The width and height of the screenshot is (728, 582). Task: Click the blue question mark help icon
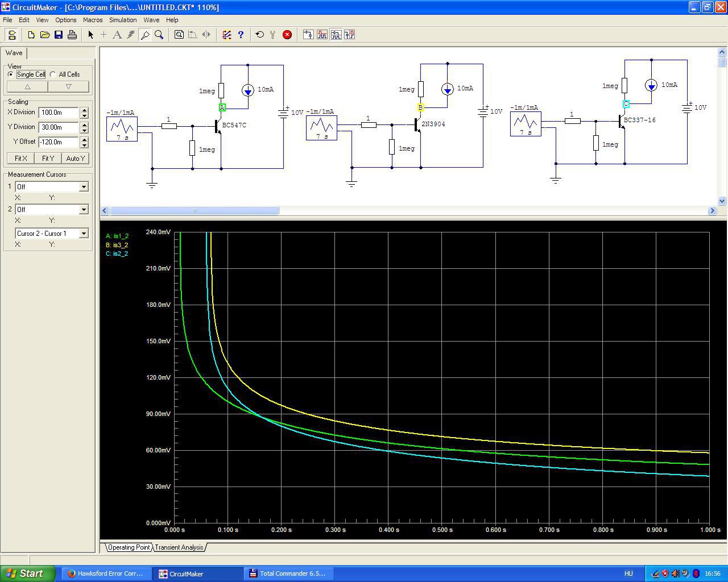coord(241,35)
